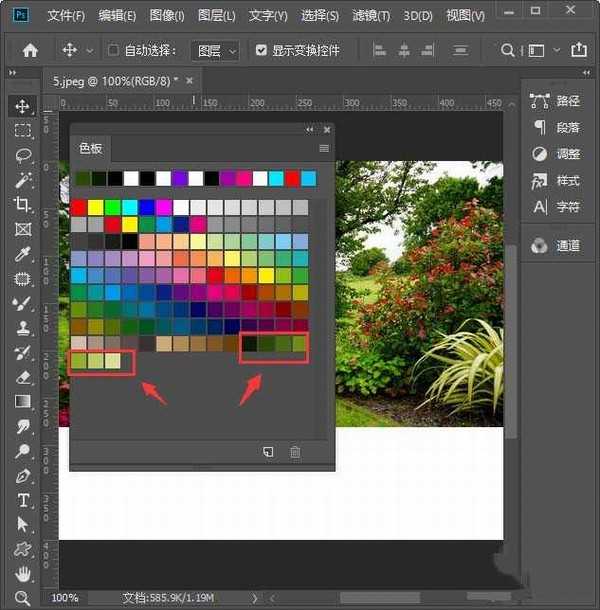Select the Magic Wand tool
Image resolution: width=600 pixels, height=610 pixels.
22,180
